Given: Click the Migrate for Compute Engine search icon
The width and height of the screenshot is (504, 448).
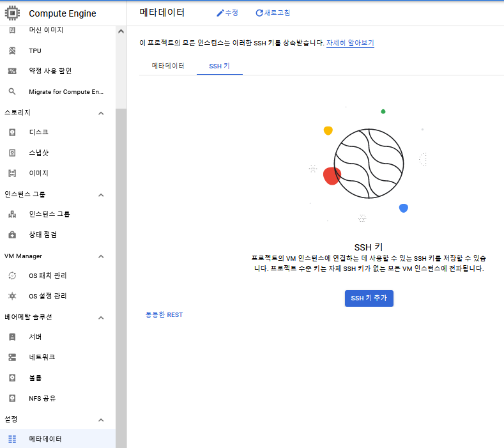Looking at the screenshot, I should click(12, 91).
